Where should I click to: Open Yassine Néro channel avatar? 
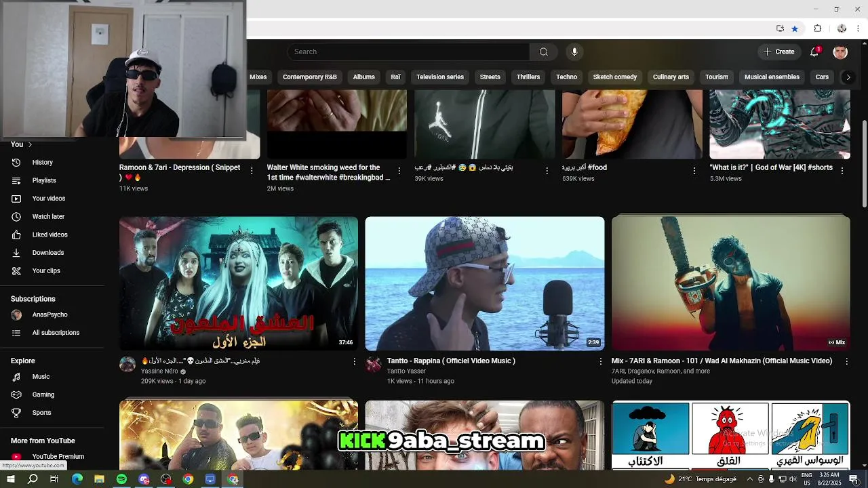click(127, 365)
